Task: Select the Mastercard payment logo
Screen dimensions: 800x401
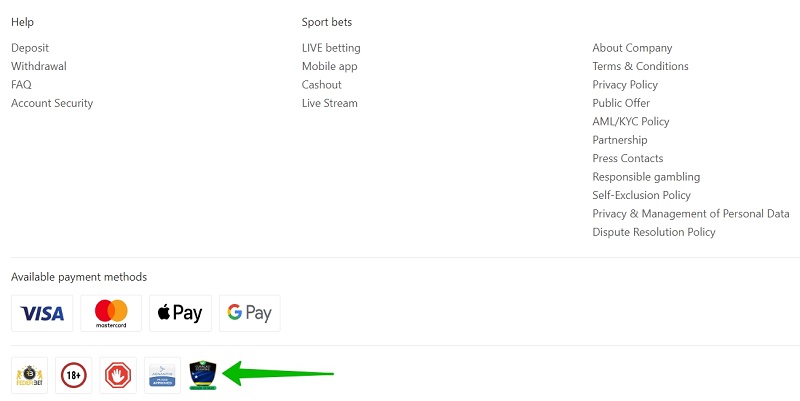Action: pyautogui.click(x=111, y=313)
